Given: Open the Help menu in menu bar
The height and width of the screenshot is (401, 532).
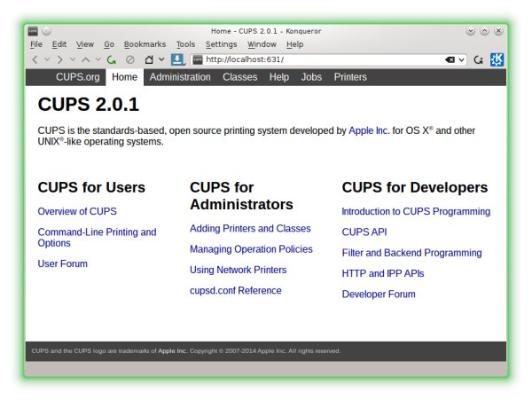Looking at the screenshot, I should [295, 44].
